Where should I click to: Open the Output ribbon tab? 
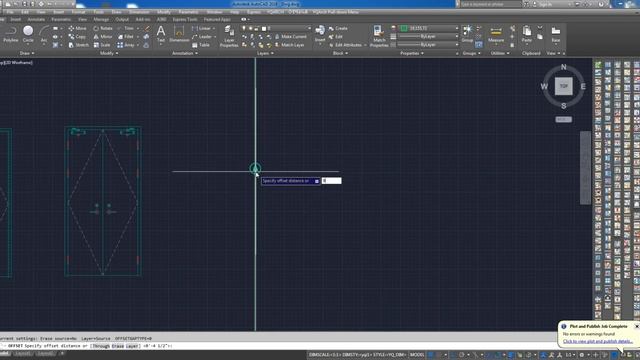pos(122,19)
